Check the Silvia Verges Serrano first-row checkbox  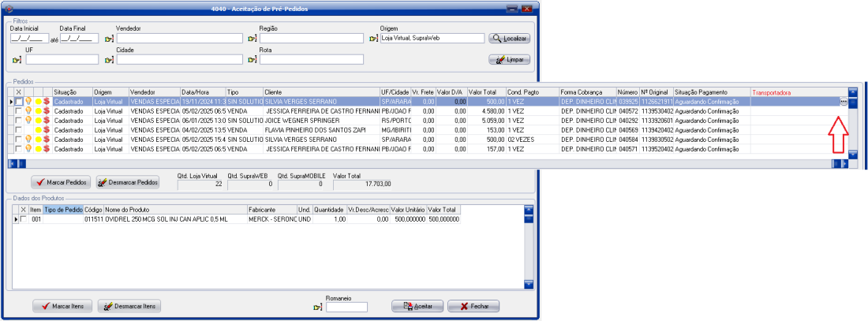tap(19, 102)
